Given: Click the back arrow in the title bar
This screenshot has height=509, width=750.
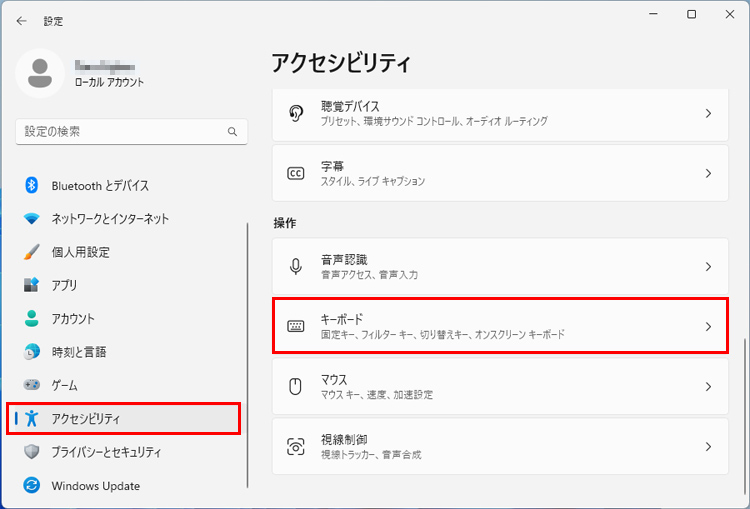Looking at the screenshot, I should (21, 20).
